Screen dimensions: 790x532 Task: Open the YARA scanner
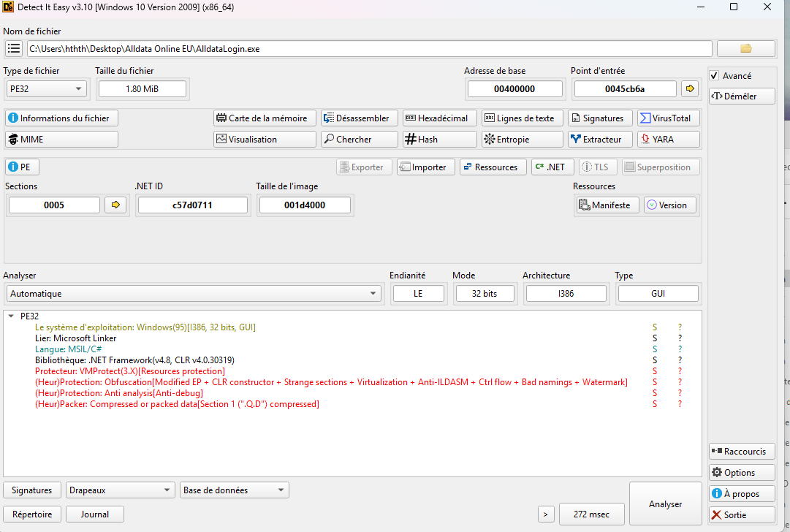[668, 140]
